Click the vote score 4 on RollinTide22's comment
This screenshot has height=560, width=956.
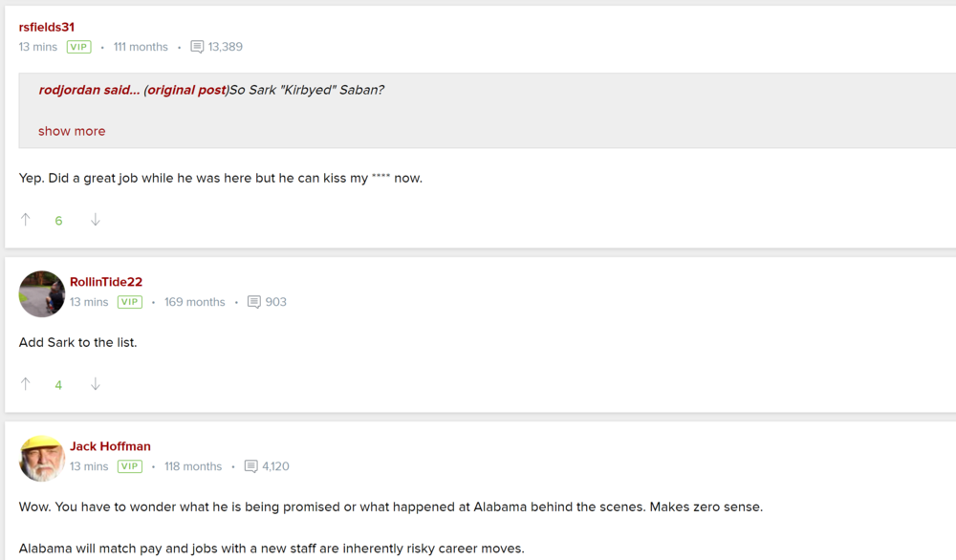[x=58, y=385]
